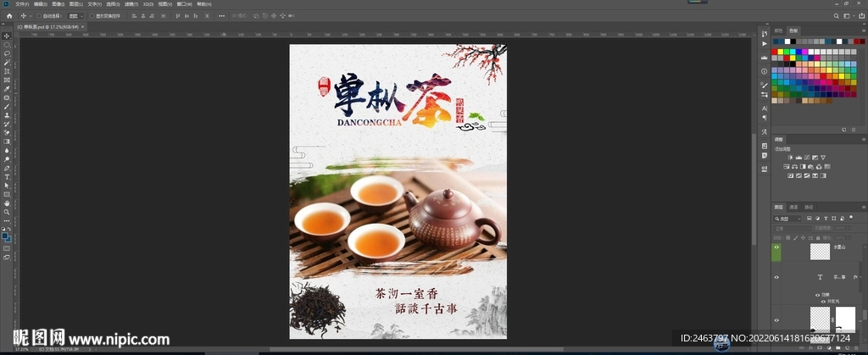Filter layers by type layers icon
Image resolution: width=868 pixels, height=355 pixels.
[826, 219]
